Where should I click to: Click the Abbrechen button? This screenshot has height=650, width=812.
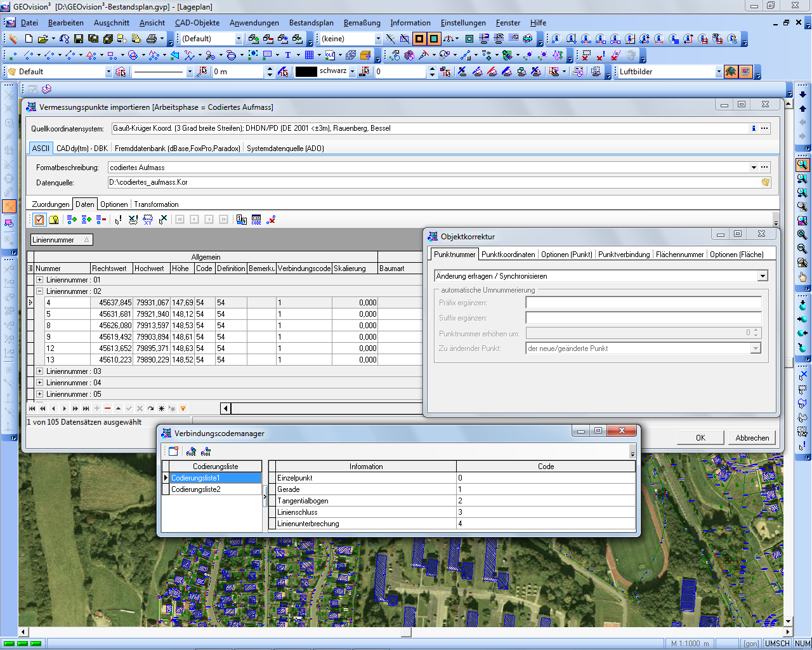(752, 438)
